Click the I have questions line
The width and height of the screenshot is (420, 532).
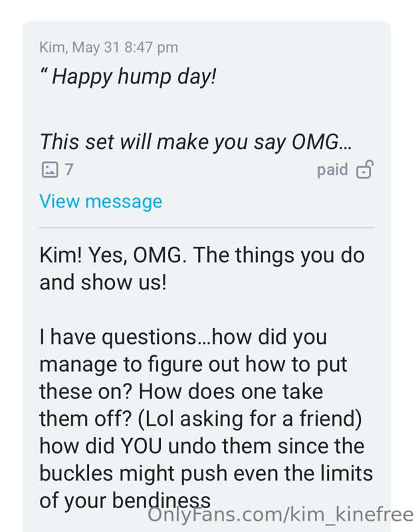point(183,338)
